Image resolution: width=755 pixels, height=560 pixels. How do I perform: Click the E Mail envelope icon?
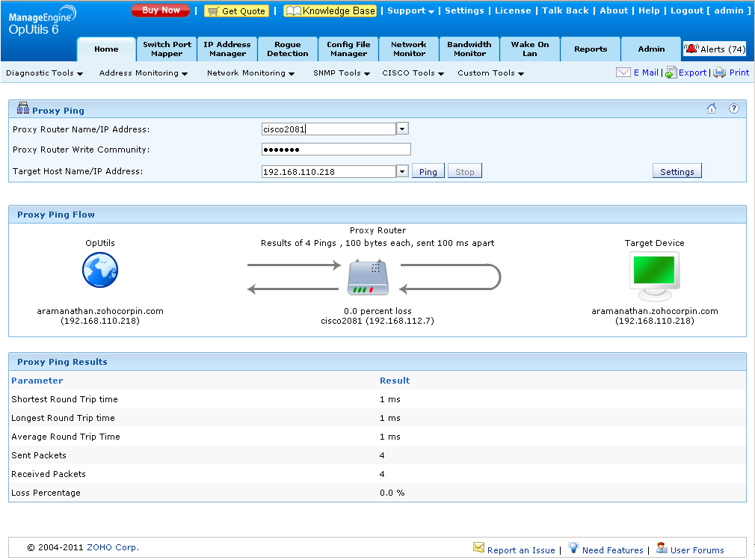click(x=623, y=73)
